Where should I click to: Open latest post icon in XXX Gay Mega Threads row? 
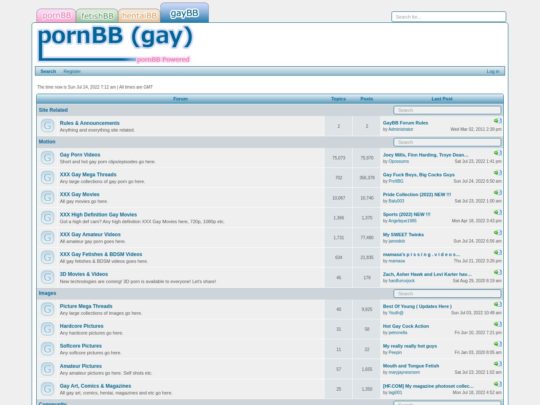point(498,173)
